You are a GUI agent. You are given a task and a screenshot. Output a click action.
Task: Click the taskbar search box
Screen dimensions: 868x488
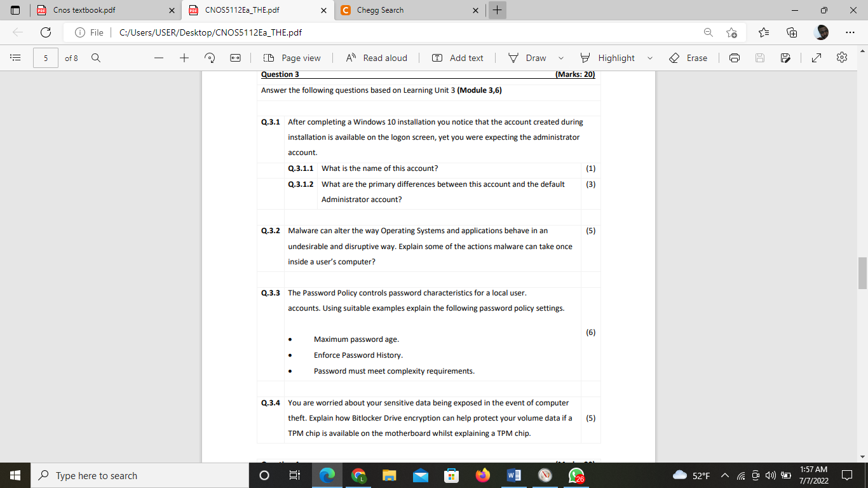coord(140,475)
